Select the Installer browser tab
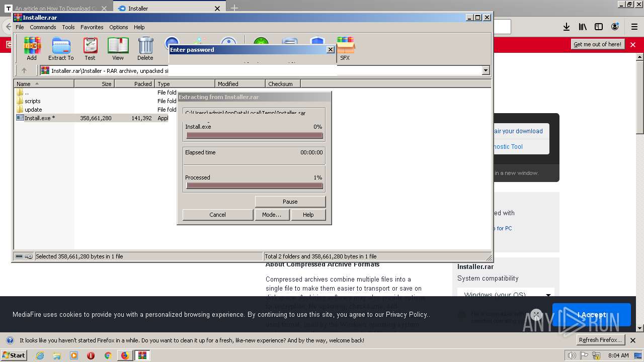This screenshot has height=362, width=644. click(x=170, y=9)
